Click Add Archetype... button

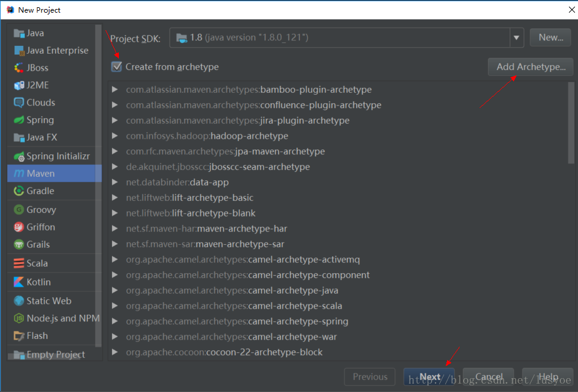click(x=531, y=67)
